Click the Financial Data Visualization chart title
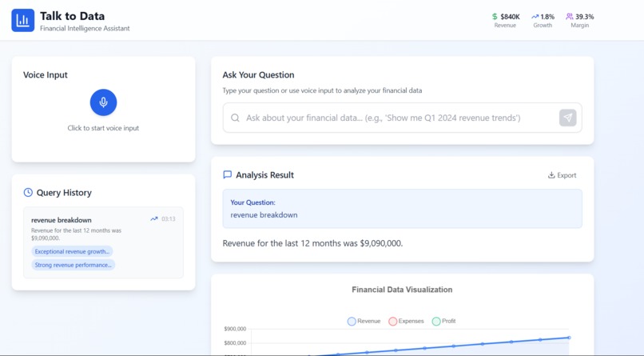644x356 pixels. (x=402, y=290)
